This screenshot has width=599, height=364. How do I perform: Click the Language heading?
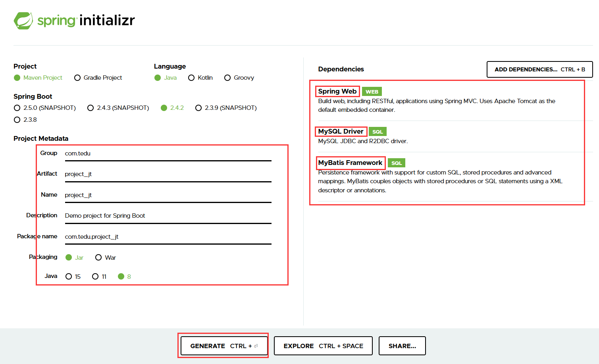pyautogui.click(x=170, y=66)
